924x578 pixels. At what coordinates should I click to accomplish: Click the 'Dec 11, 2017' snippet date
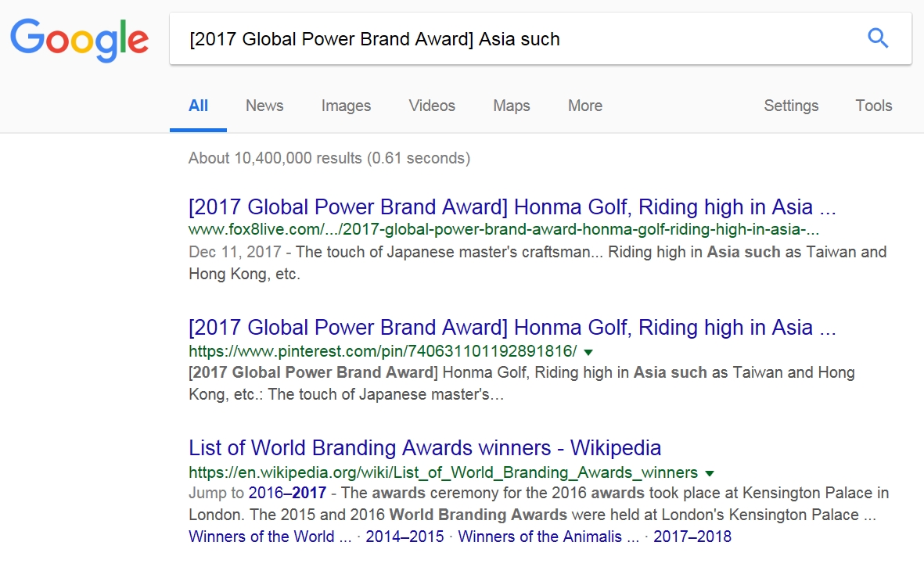pyautogui.click(x=235, y=252)
